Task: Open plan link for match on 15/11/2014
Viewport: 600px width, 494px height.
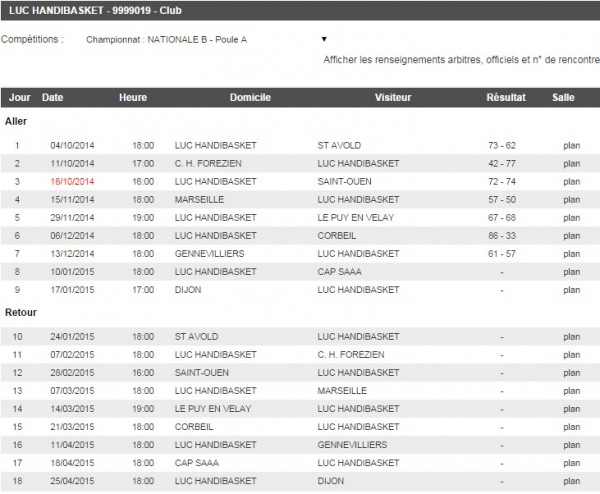Action: (x=571, y=199)
